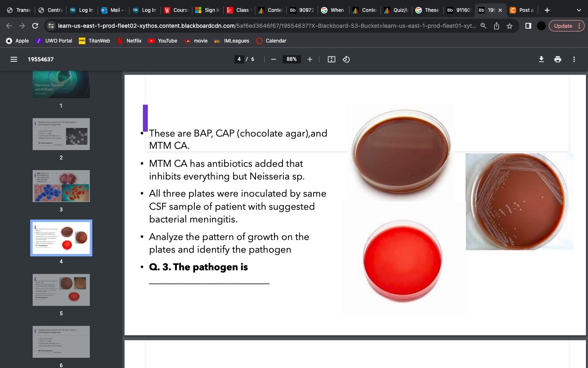Zoom in using the plus icon
This screenshot has width=588, height=368.
point(310,59)
